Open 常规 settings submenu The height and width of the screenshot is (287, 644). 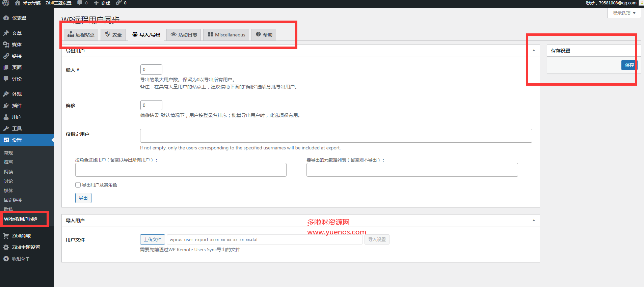8,153
